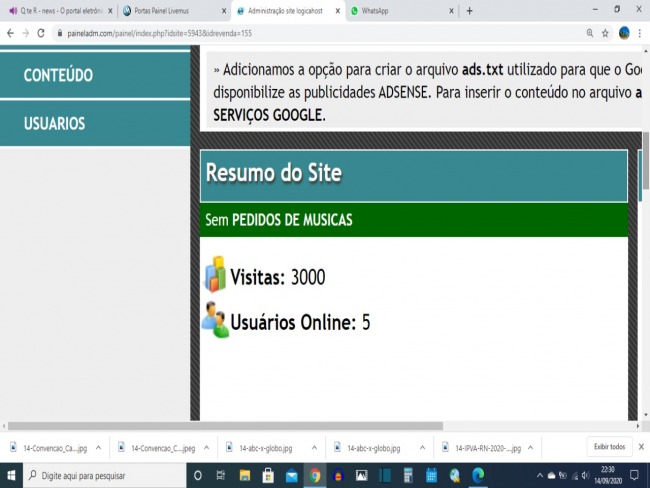Open a new browser tab

tap(470, 11)
